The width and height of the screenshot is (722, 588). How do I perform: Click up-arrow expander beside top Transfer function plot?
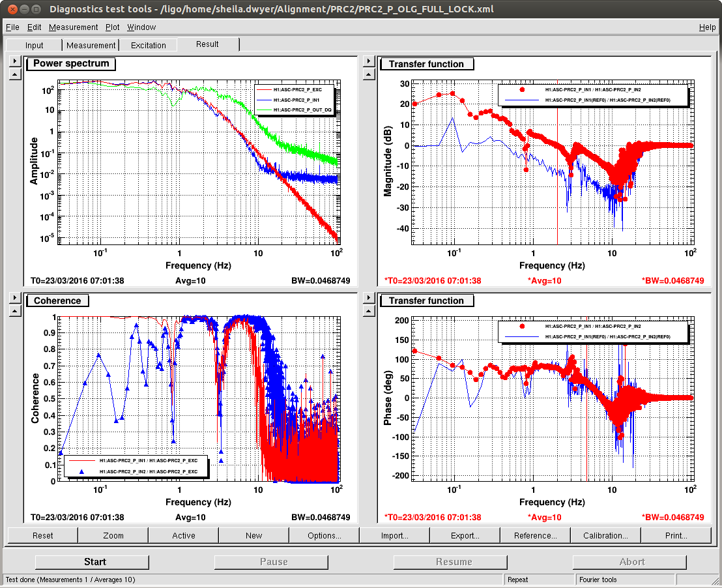(369, 74)
